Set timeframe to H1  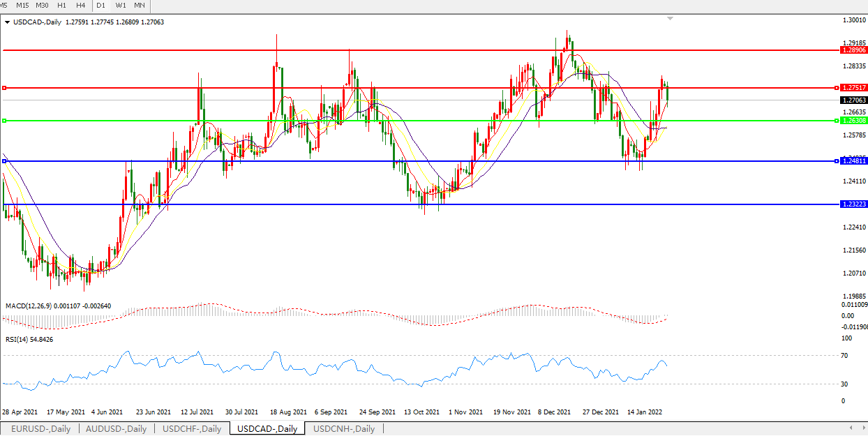click(62, 5)
